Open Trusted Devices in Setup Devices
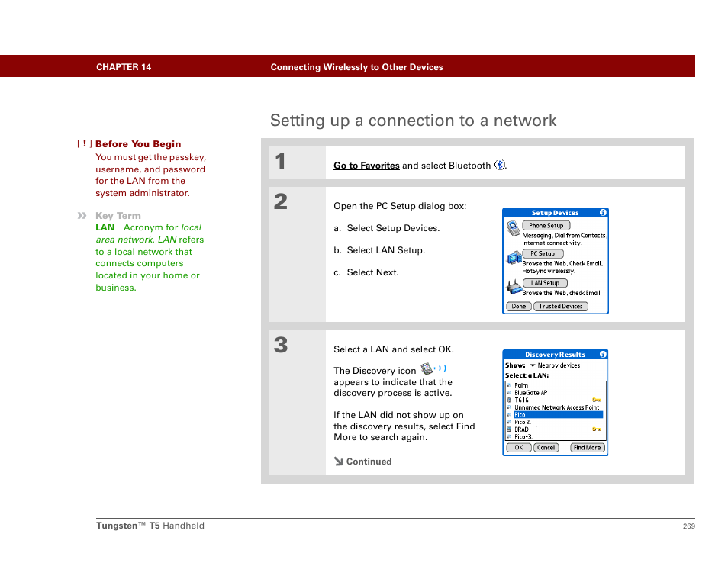728x563 pixels. (561, 307)
